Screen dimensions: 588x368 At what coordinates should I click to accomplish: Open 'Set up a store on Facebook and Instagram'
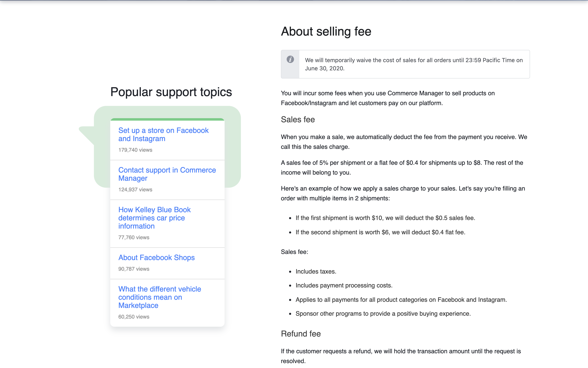[x=163, y=134]
